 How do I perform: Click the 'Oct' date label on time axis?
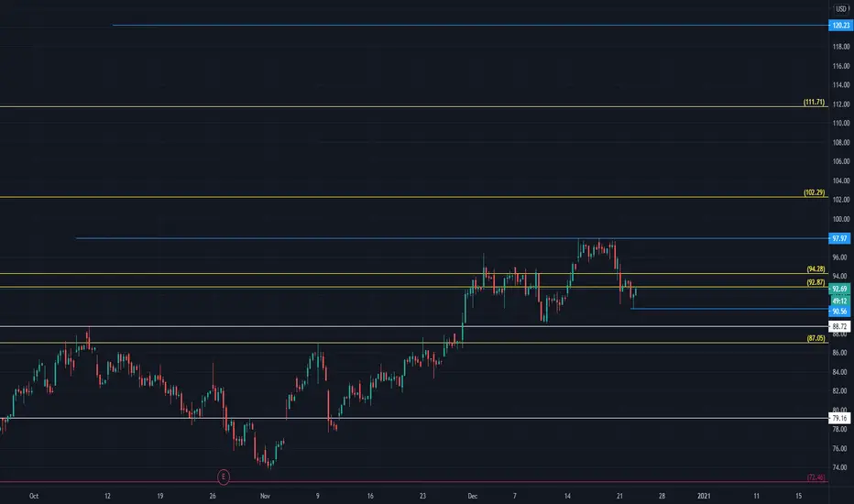tap(34, 496)
